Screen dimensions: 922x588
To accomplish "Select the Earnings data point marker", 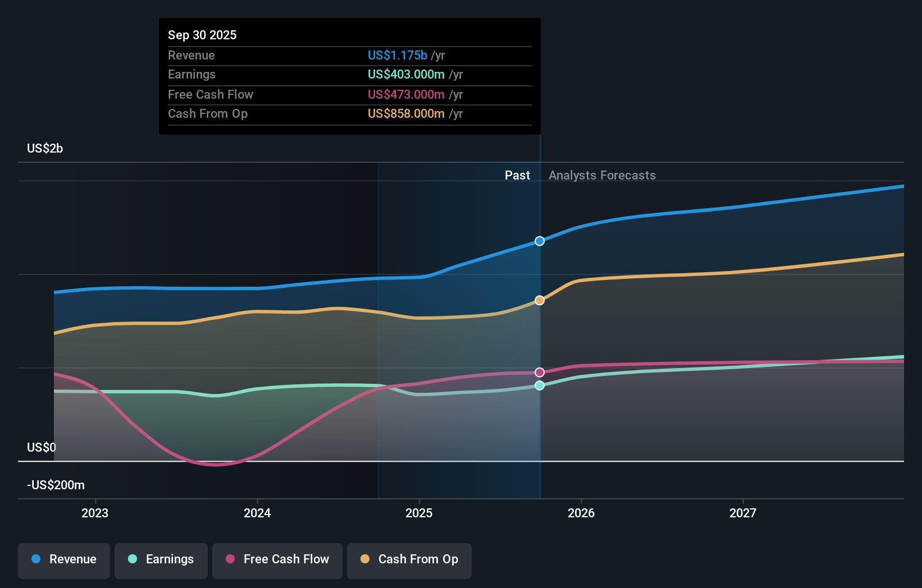I will click(540, 385).
